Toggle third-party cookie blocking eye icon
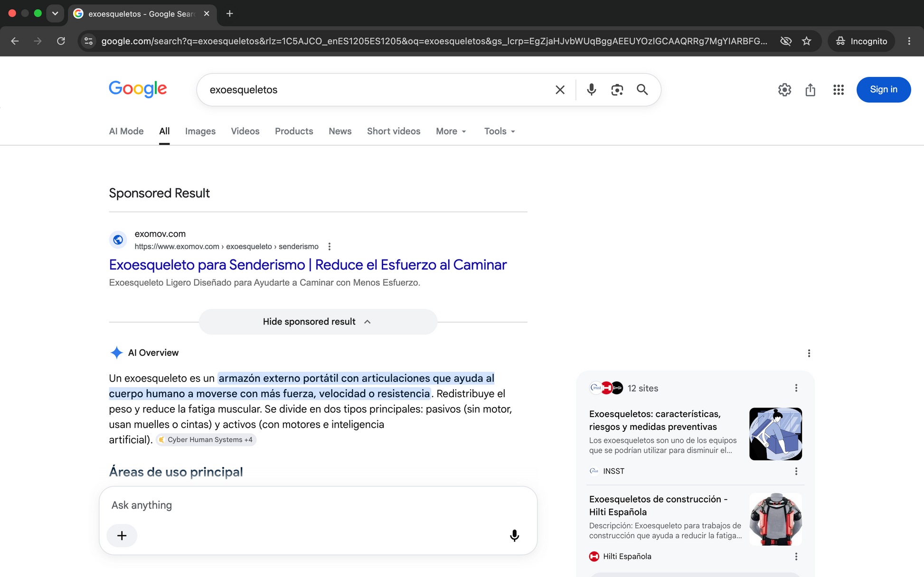The width and height of the screenshot is (924, 577). click(786, 41)
